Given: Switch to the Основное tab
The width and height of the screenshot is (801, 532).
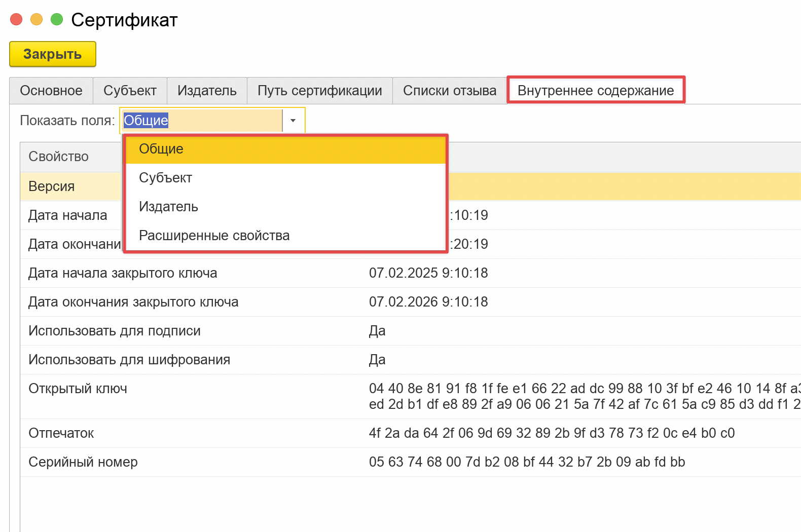Looking at the screenshot, I should [51, 91].
